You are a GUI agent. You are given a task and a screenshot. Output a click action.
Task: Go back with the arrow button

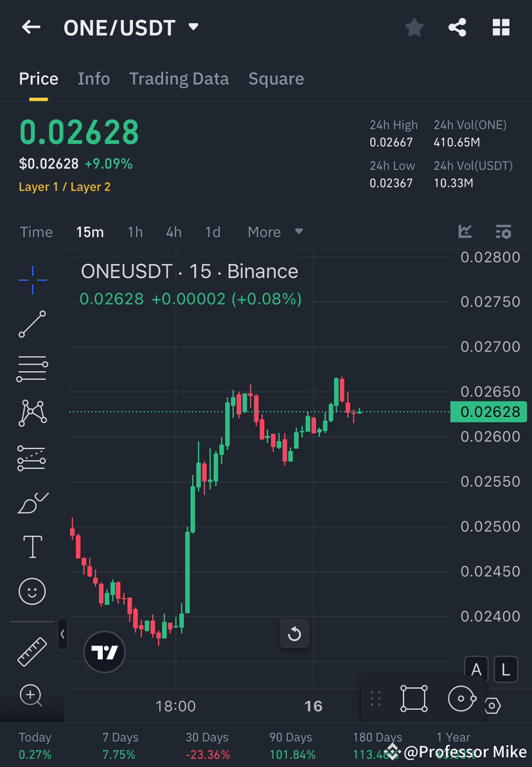tap(31, 27)
